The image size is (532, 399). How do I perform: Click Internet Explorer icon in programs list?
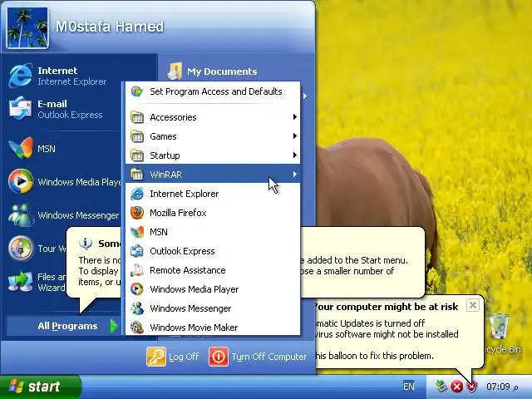[x=137, y=194]
